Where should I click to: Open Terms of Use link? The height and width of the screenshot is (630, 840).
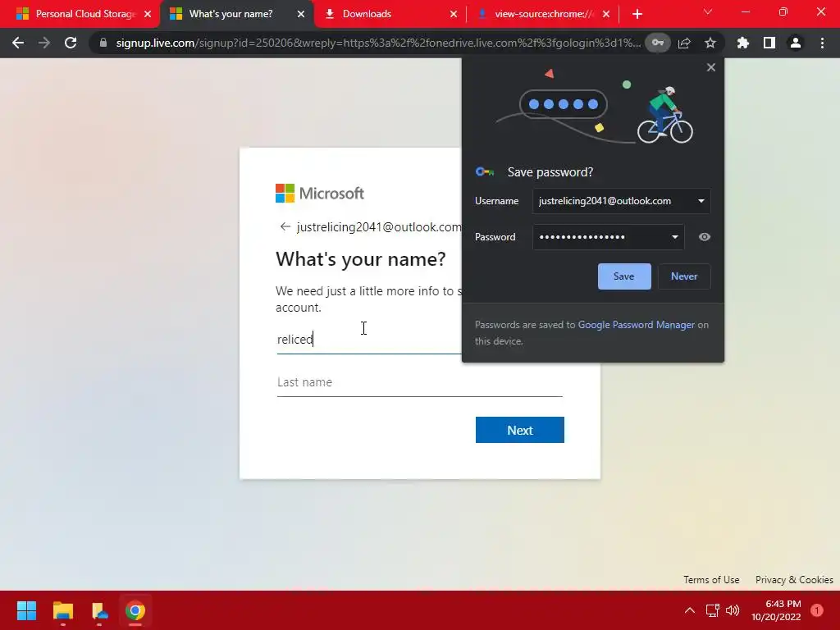pos(711,580)
